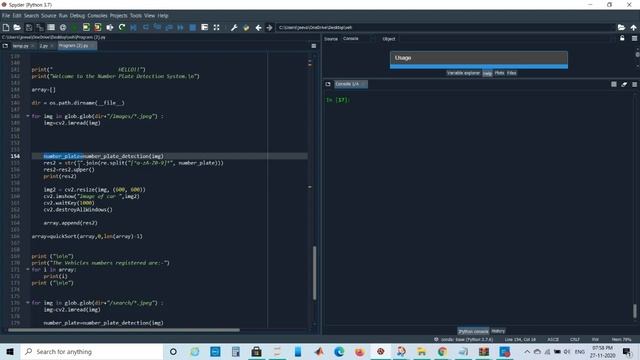Browse editor tabs button
Screen dimensions: 640x360
click(5, 46)
